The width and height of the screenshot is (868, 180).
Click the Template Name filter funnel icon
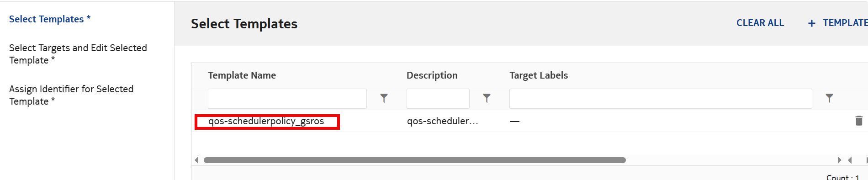click(384, 98)
